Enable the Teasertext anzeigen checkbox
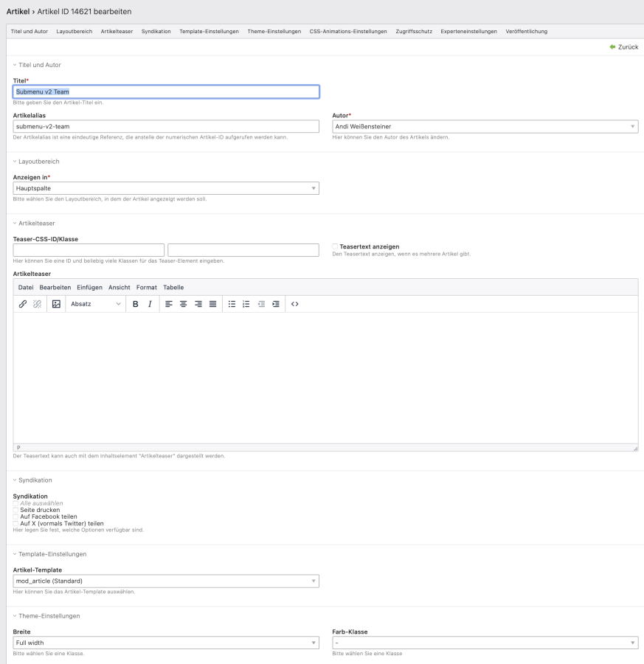 (x=335, y=246)
